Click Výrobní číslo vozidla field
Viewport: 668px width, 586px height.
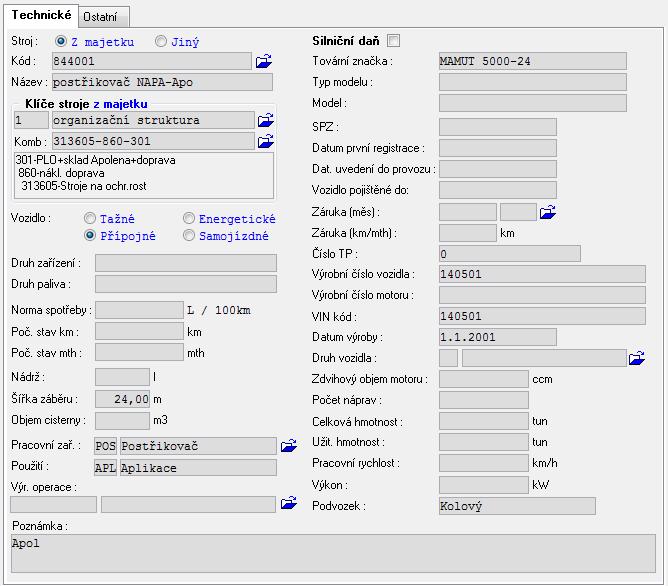coord(542,274)
